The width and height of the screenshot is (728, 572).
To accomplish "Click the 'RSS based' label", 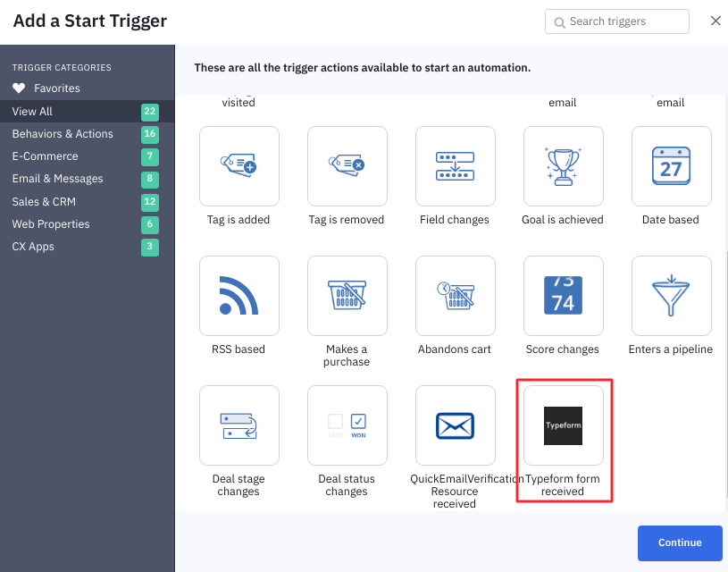I will point(238,349).
